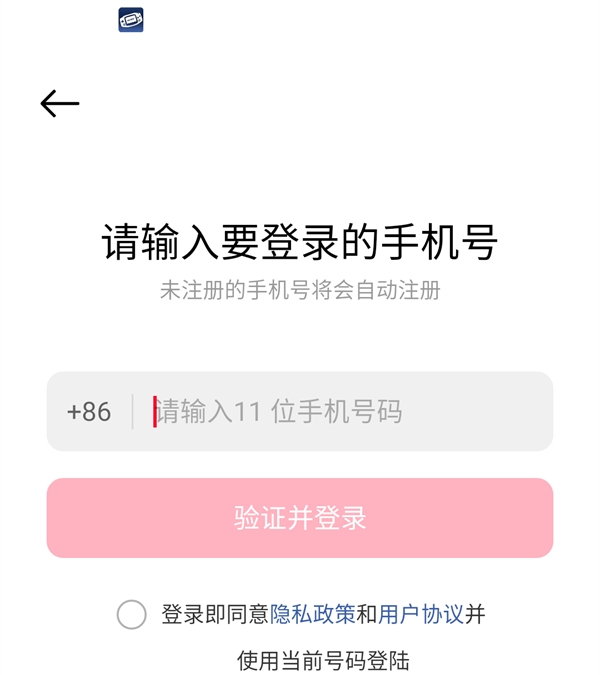This screenshot has height=675, width=600.
Task: Click the 和 text between policy links
Action: pos(366,614)
